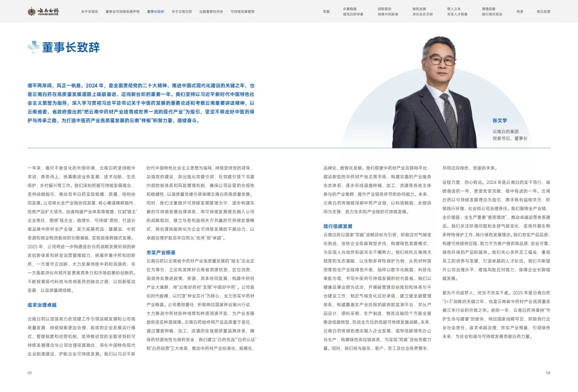The image size is (578, 392).
Task: Click the line 共同迈向绿色、低碳的未来。
Action: coord(470,168)
